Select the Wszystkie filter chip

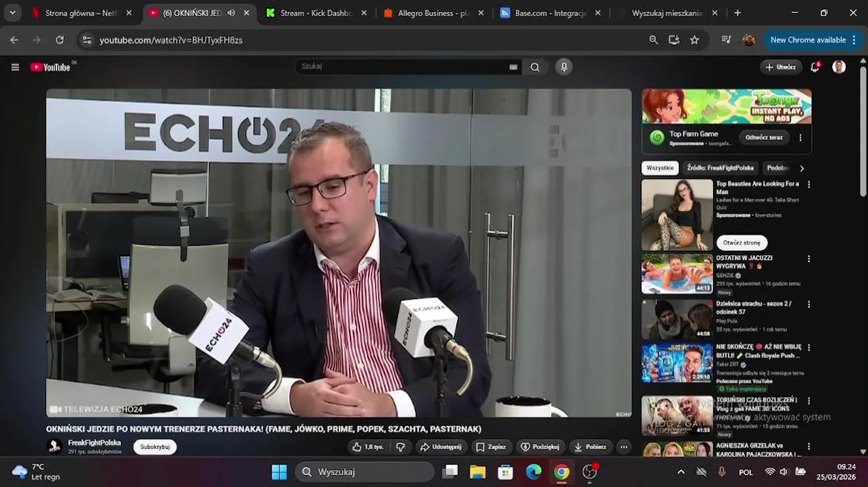[660, 168]
